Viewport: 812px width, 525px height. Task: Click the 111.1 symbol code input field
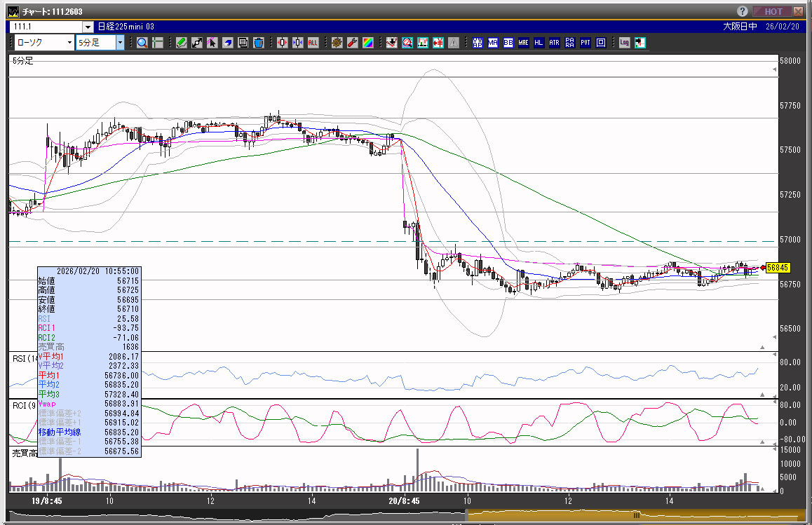pyautogui.click(x=45, y=27)
